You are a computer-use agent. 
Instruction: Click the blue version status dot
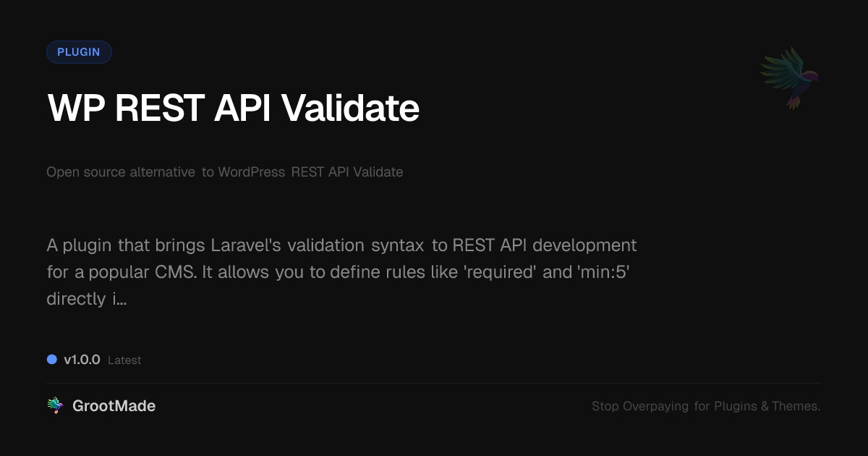[x=52, y=360]
